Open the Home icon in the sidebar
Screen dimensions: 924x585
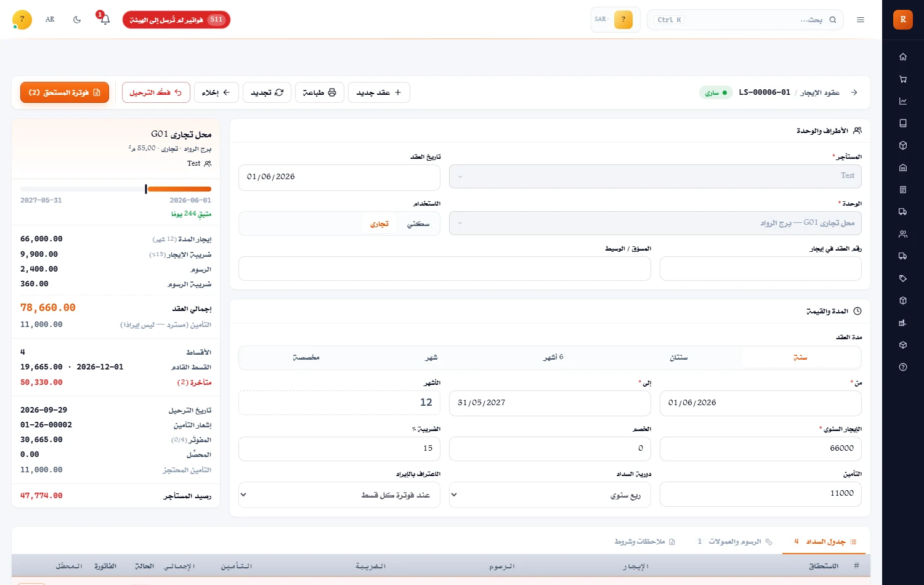[903, 57]
